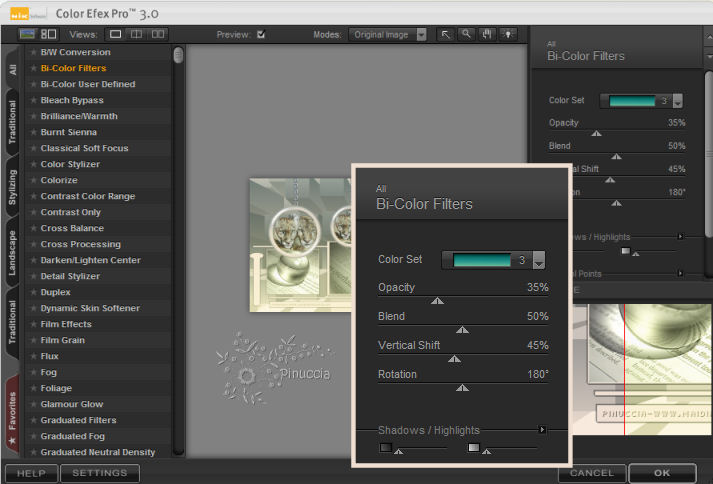
Task: Toggle favorite star for Duplex
Action: click(34, 292)
